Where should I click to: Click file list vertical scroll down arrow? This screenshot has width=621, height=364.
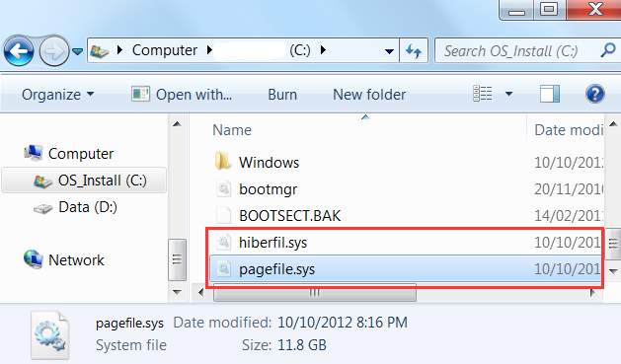(x=613, y=271)
